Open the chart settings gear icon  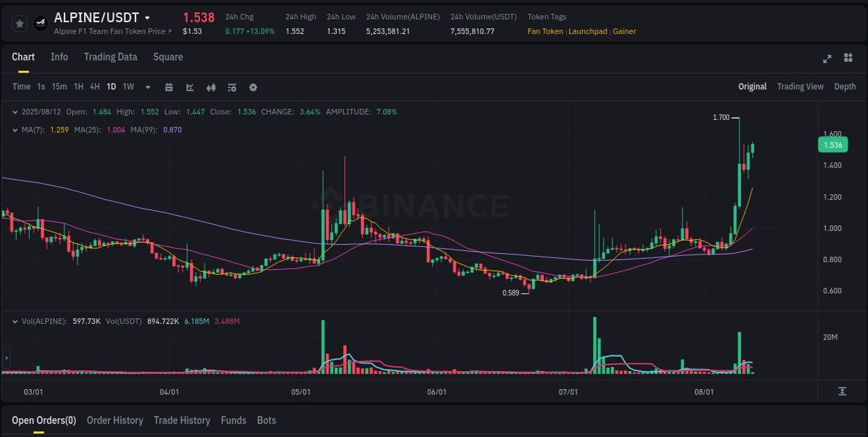coord(253,87)
